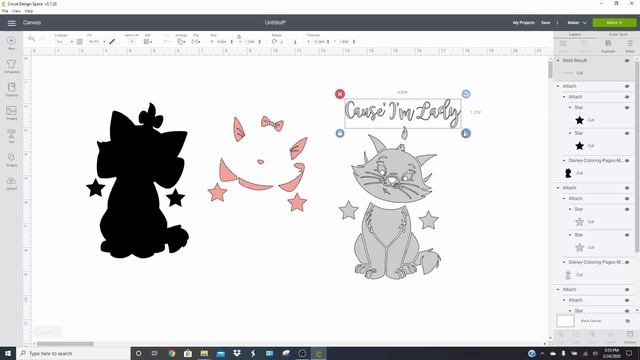Click the resize handle on selected text
Image resolution: width=640 pixels, height=360 pixels.
click(x=466, y=133)
